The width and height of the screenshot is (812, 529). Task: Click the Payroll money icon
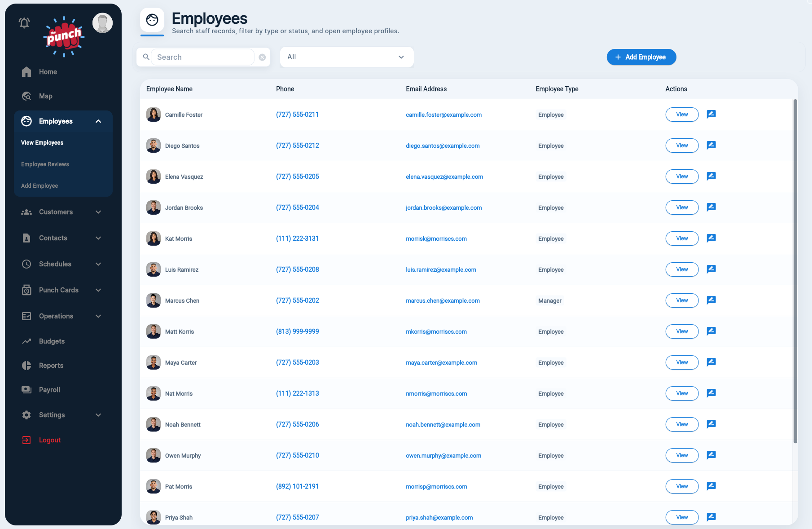26,390
